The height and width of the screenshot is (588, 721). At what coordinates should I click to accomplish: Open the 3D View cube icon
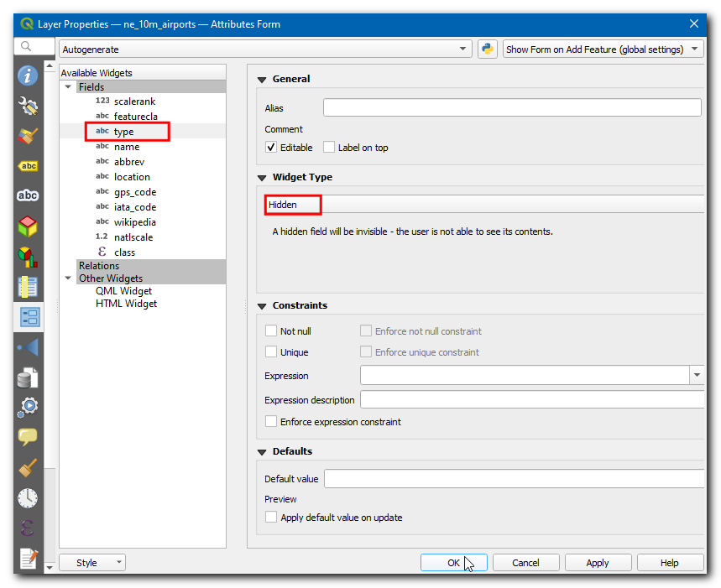tap(28, 226)
